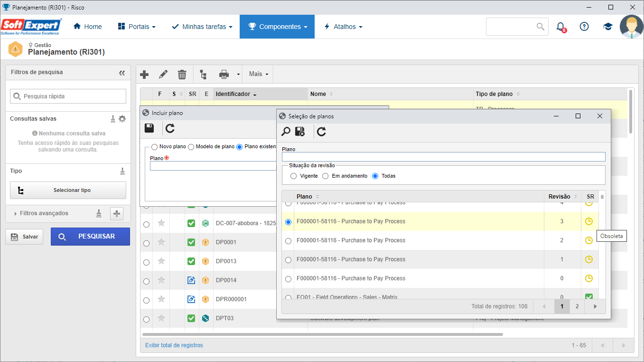
Task: Open the hierarchy structure toolbar icon
Action: point(203,74)
